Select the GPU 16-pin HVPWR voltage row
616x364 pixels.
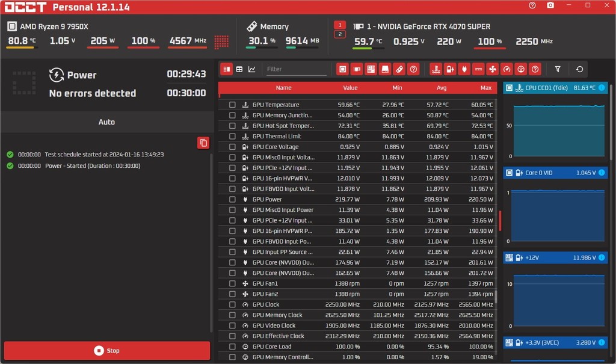pos(357,178)
